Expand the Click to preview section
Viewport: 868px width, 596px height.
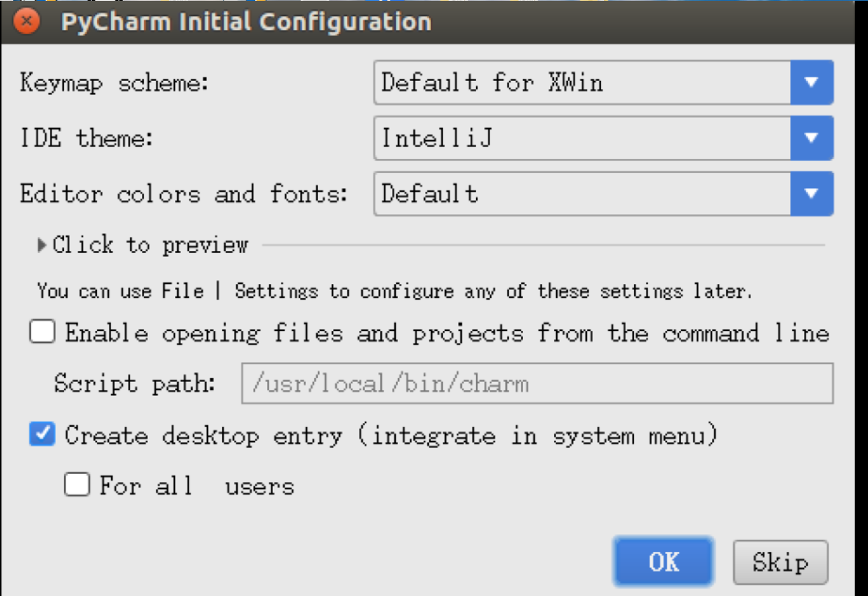(x=143, y=245)
